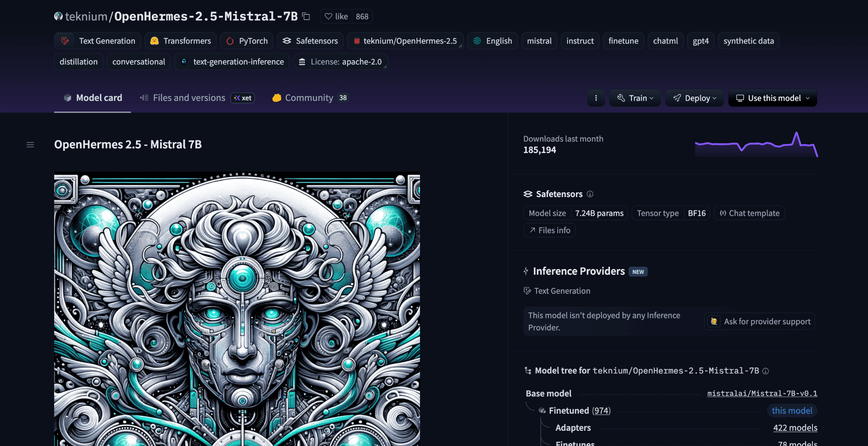
Task: Open the OpenHermes artwork image
Action: 237,309
